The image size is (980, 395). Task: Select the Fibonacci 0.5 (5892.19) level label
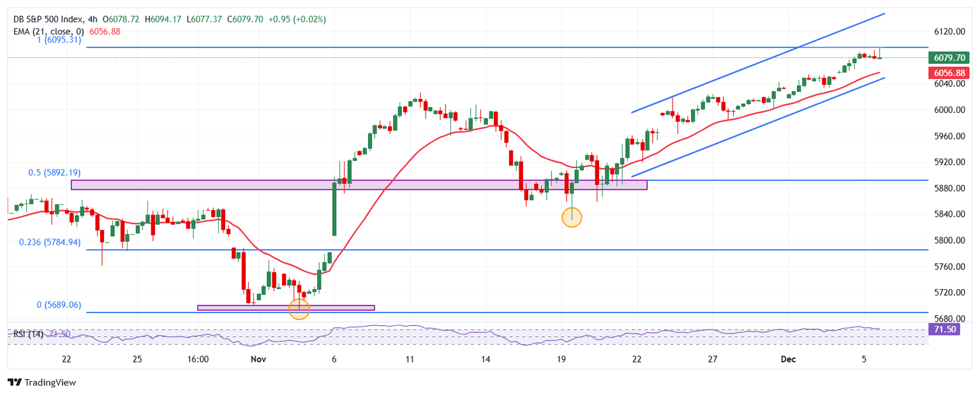tap(54, 172)
